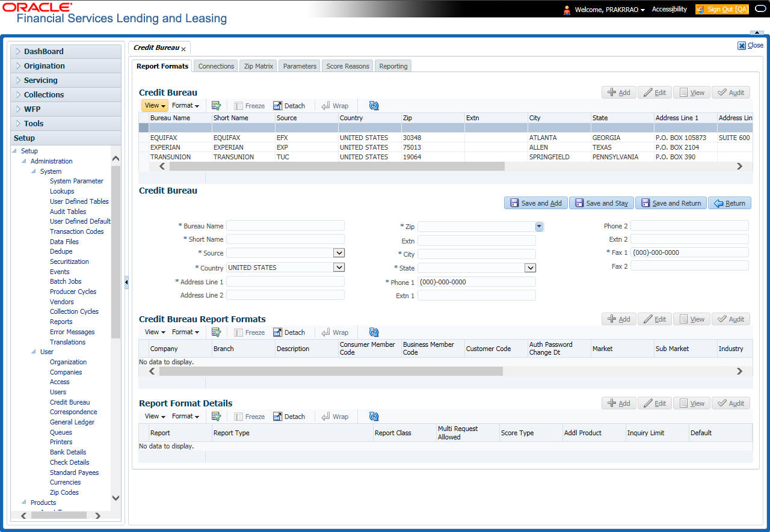
Task: Open the Score Reasons tab
Action: (347, 66)
